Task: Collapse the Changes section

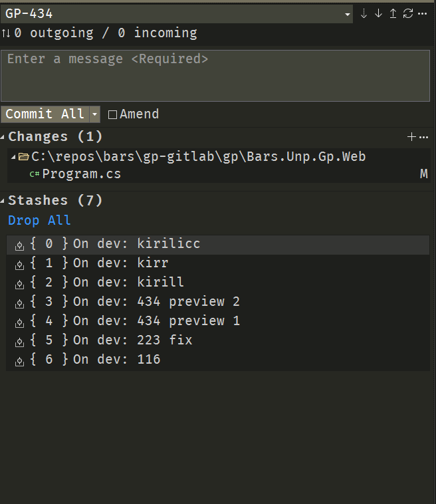Action: pyautogui.click(x=4, y=137)
